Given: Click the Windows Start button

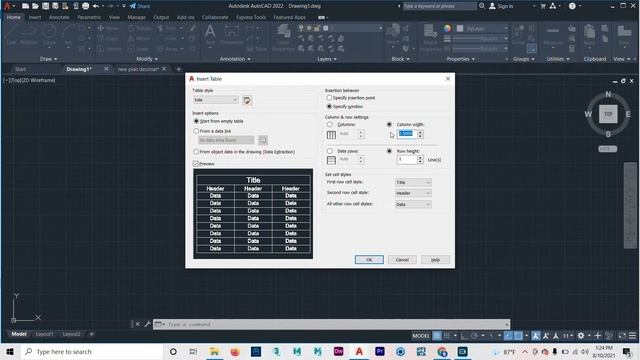Looking at the screenshot, I should pyautogui.click(x=10, y=351).
